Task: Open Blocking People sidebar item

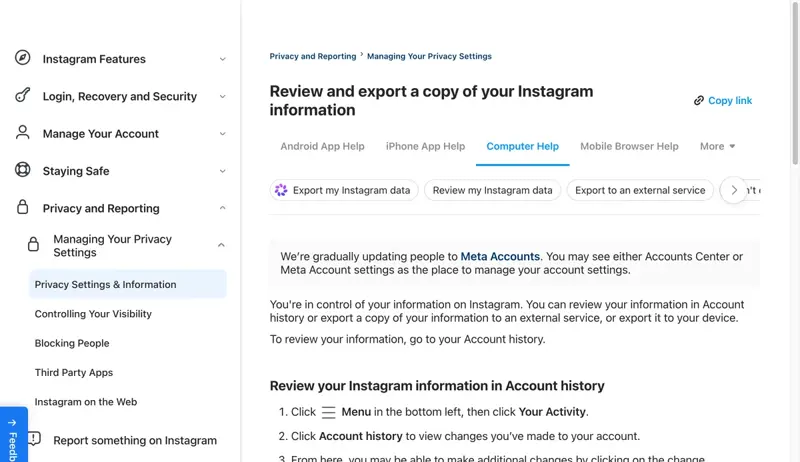Action: coord(72,343)
